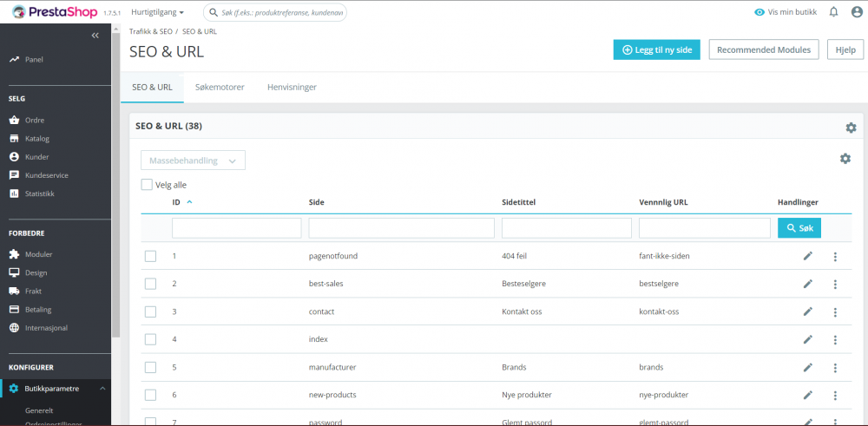The image size is (868, 426).
Task: Open more actions for new-products row
Action: 835,395
